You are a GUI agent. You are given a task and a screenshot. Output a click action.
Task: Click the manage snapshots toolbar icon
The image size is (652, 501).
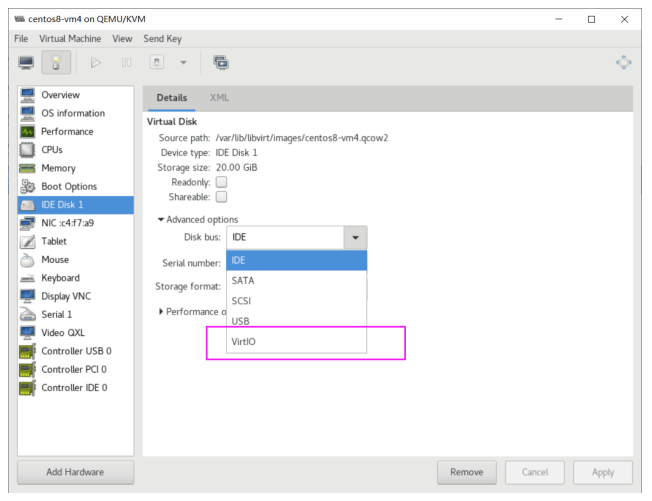click(x=219, y=63)
